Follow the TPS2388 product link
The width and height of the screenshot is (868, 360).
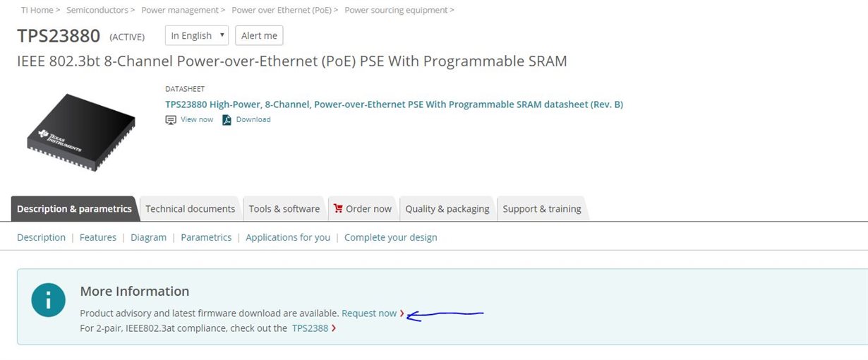tap(310, 328)
